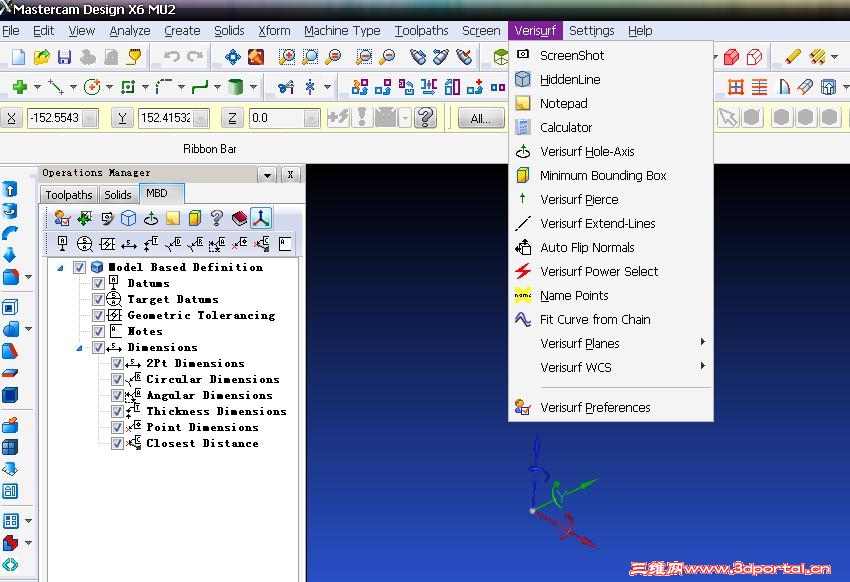Click the Datum tool icon in MBD second toolbar
Viewport: 850px width, 582px height.
point(62,244)
